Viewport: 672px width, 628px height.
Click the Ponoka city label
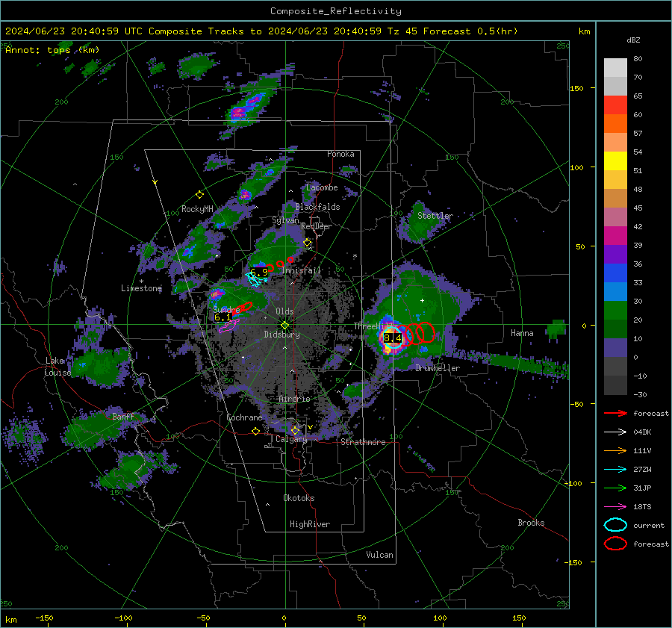[x=340, y=154]
